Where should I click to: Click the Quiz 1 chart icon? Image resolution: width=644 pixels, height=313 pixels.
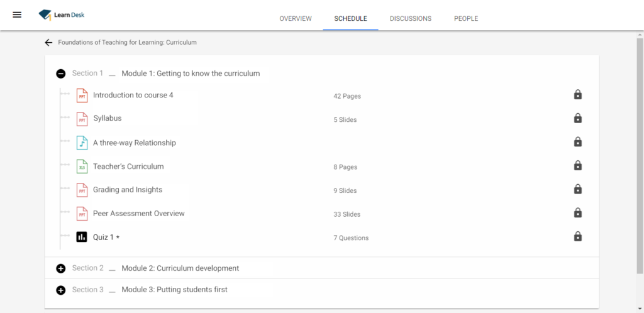point(82,237)
